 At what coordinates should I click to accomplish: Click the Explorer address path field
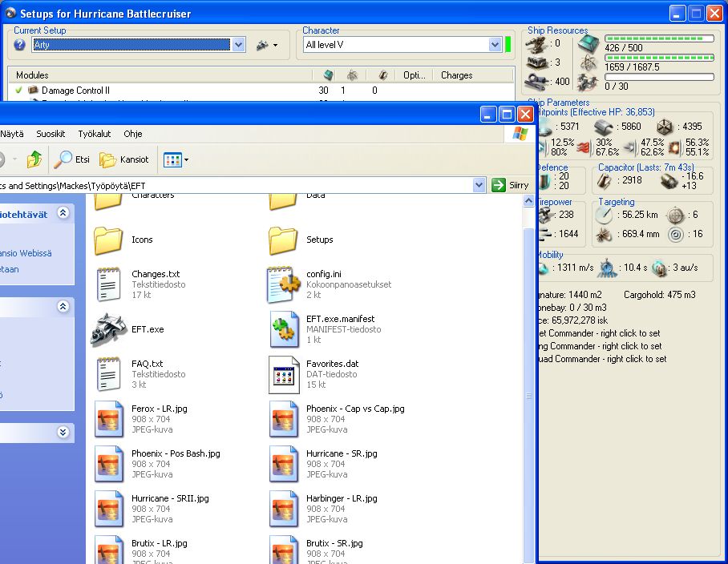pos(236,186)
